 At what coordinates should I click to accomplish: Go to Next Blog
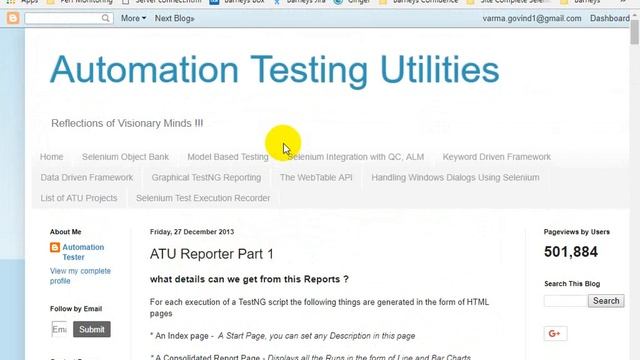coord(174,18)
